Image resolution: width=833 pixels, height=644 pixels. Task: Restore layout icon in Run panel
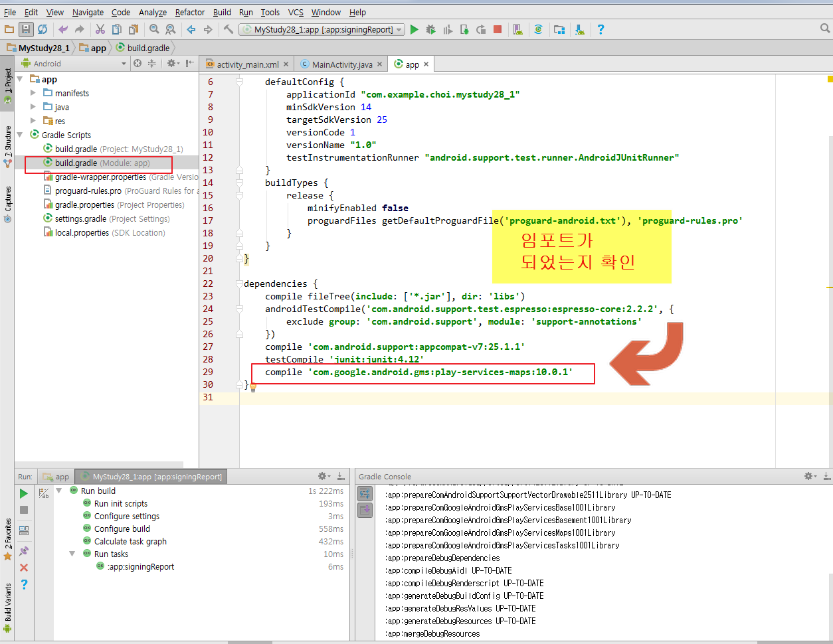point(24,530)
